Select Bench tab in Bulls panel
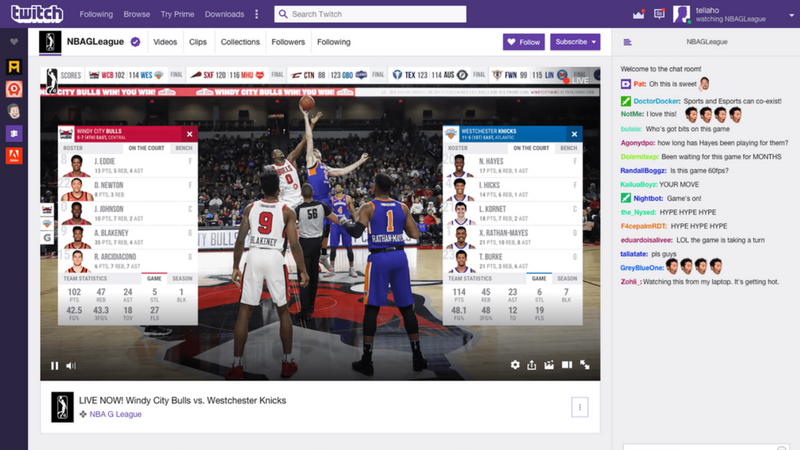The image size is (800, 450). [x=184, y=148]
